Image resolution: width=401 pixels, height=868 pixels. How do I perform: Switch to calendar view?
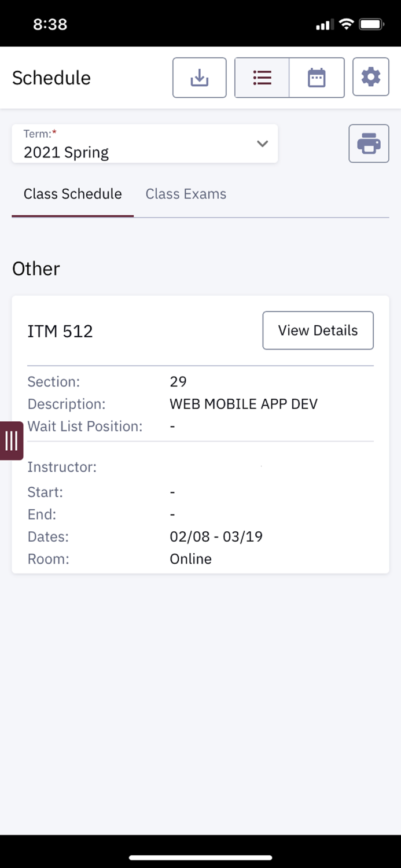pyautogui.click(x=317, y=78)
